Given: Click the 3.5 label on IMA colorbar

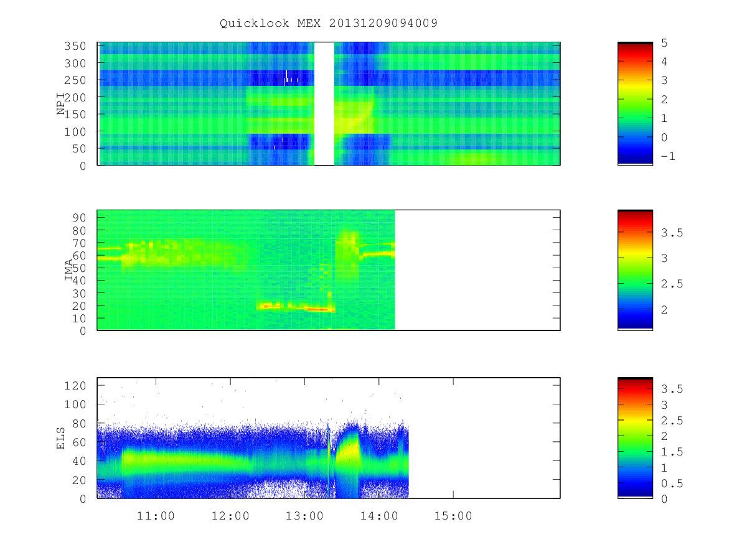Looking at the screenshot, I should click(x=672, y=233).
